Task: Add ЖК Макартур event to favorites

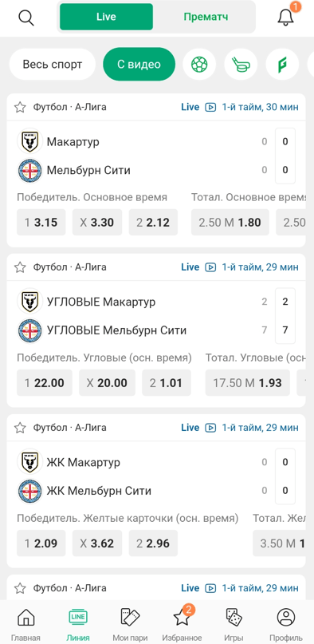Action: [x=20, y=428]
